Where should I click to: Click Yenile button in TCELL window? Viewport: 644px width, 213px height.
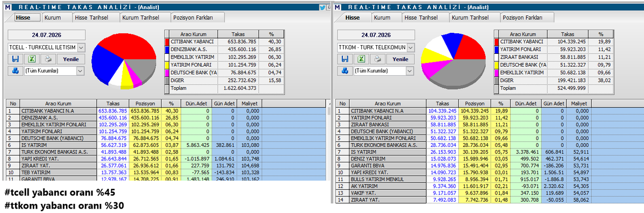[71, 59]
